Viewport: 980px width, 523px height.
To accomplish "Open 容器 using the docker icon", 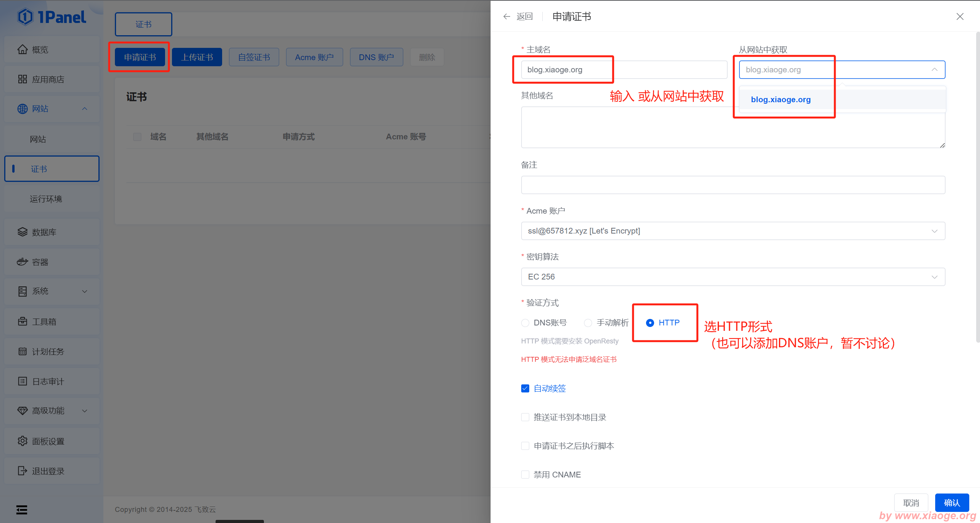I will [23, 262].
